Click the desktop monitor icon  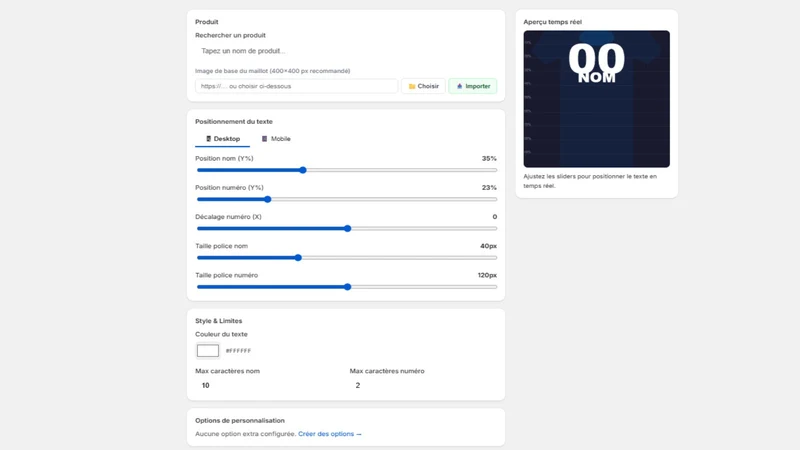208,139
